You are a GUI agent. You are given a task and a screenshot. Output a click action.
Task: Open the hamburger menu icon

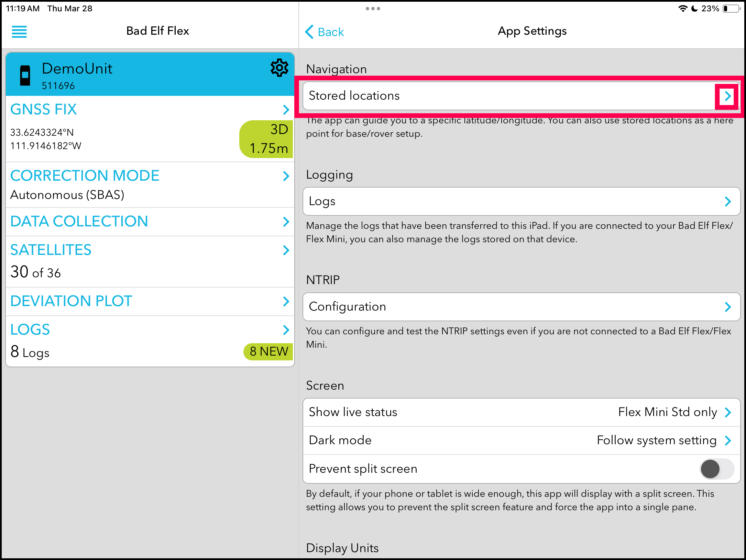(x=19, y=32)
